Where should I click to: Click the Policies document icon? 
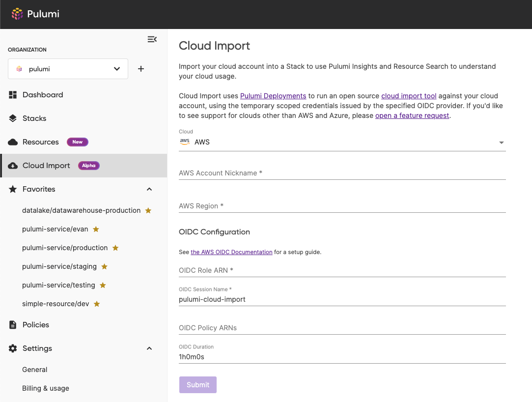click(x=13, y=325)
